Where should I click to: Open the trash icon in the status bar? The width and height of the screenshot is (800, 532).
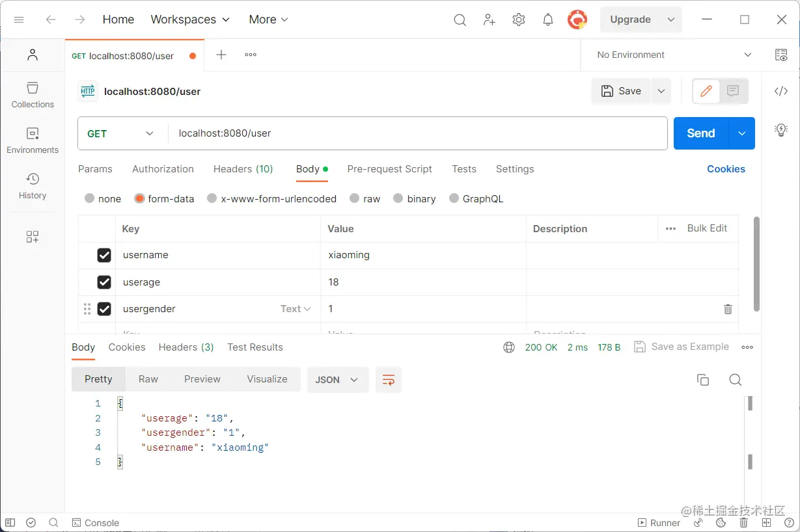[744, 523]
